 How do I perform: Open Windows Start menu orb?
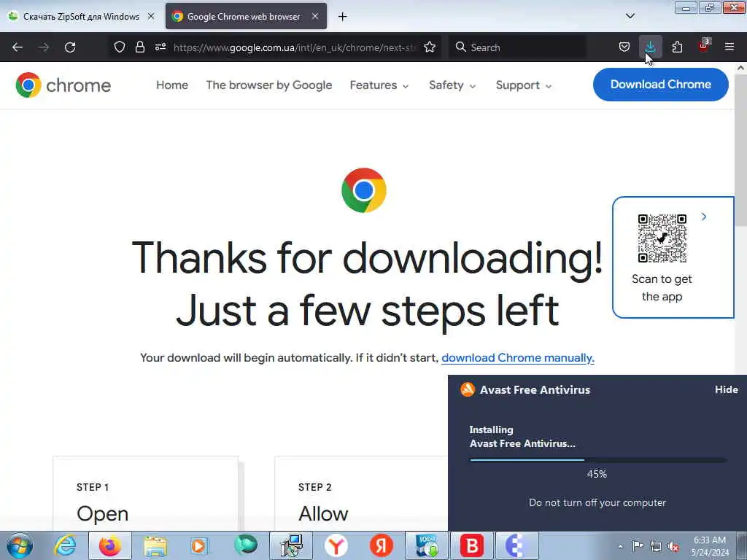(20, 545)
